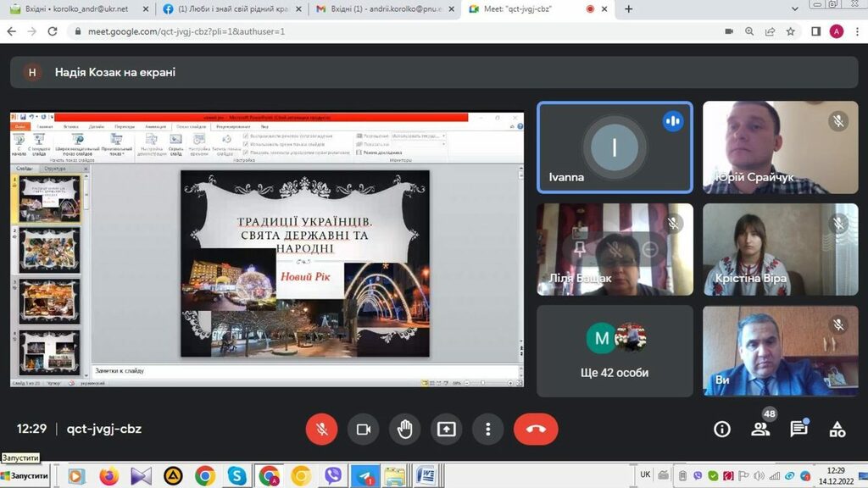Open the three-dot more options menu

(x=488, y=429)
